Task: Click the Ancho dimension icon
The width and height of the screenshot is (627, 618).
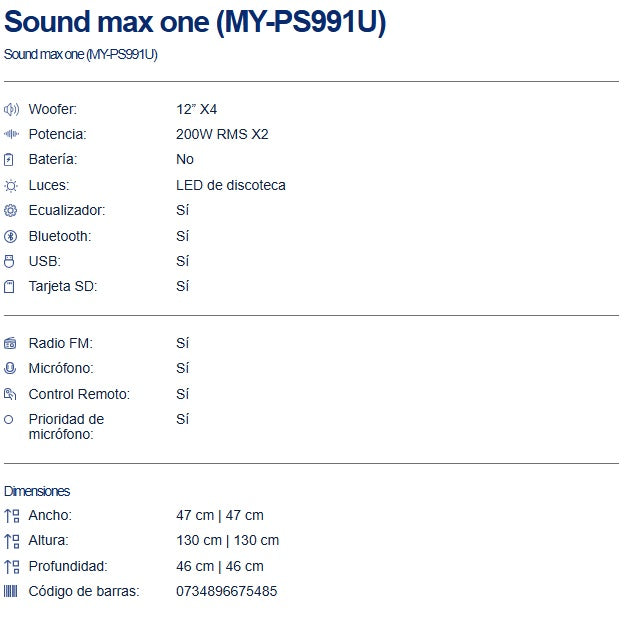Action: 12,516
